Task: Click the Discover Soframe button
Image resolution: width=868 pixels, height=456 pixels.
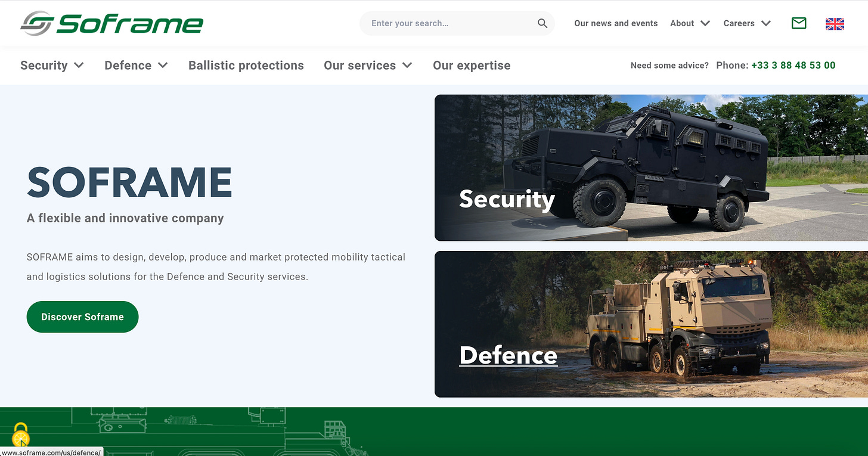Action: point(82,317)
